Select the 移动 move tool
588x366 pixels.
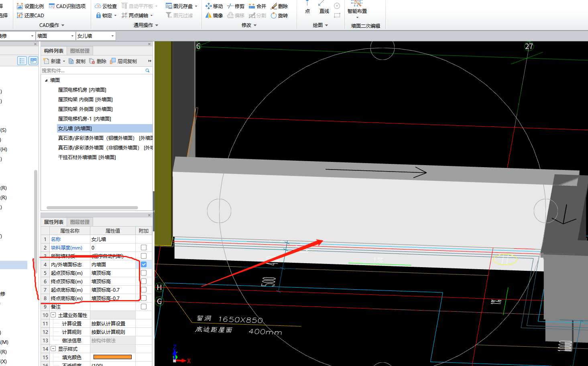click(214, 6)
